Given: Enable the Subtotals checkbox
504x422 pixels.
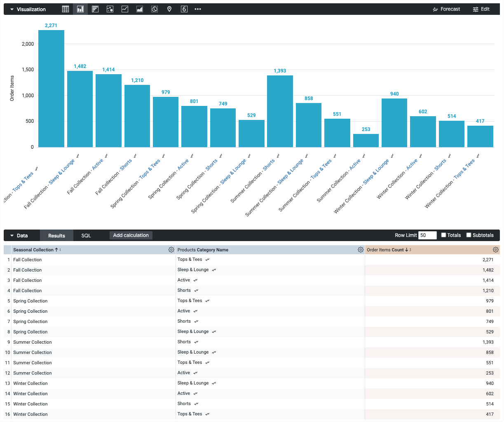Looking at the screenshot, I should click(469, 235).
